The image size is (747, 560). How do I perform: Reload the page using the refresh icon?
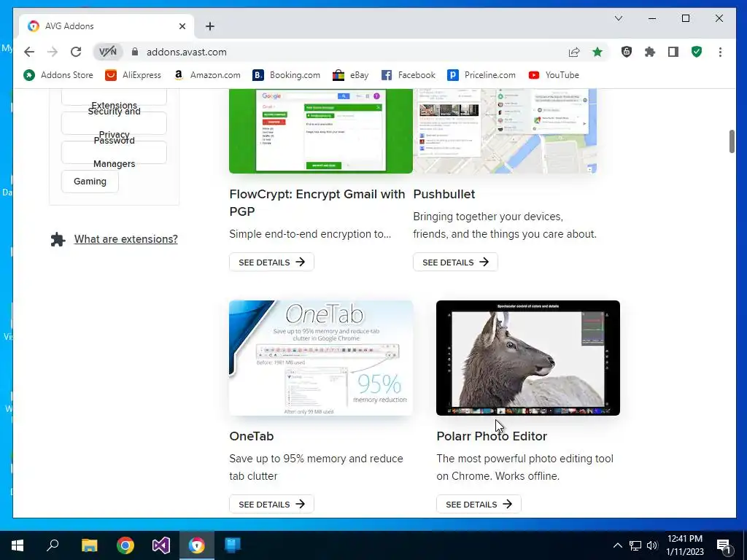pos(76,52)
